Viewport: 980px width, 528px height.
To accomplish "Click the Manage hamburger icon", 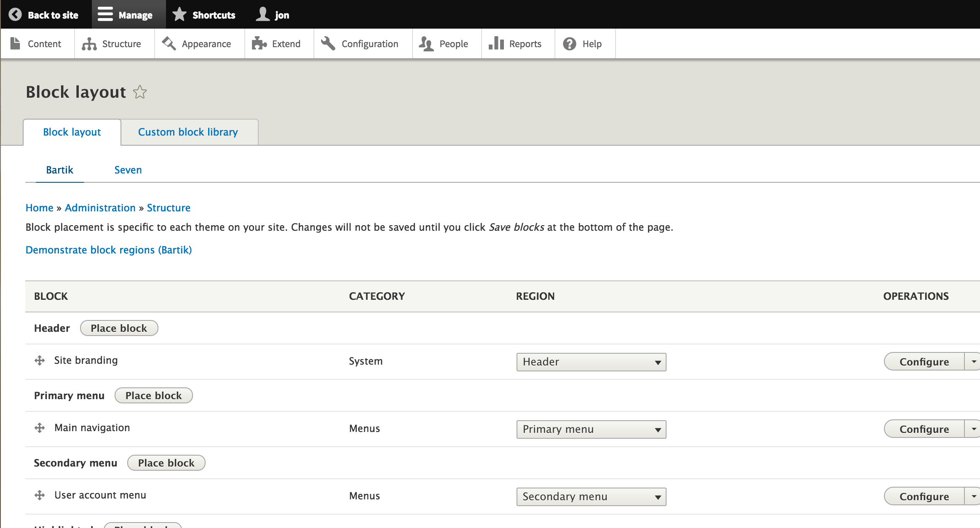I will click(x=105, y=14).
